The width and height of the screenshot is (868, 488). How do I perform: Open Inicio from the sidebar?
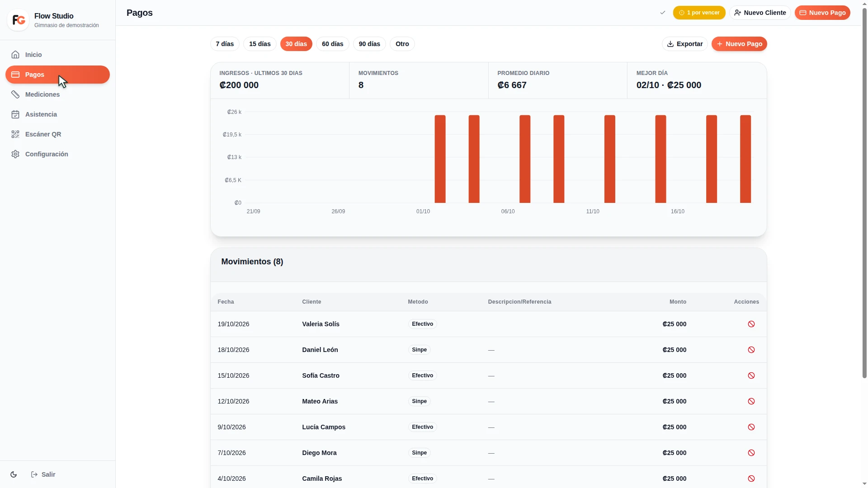(x=57, y=55)
